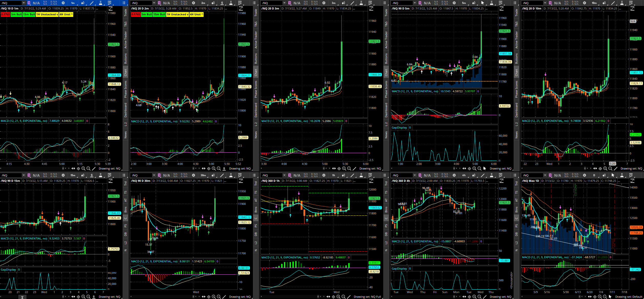Click the GapDisplay study title on the 5m chart
Screen dimensions: 644x299
pos(399,127)
